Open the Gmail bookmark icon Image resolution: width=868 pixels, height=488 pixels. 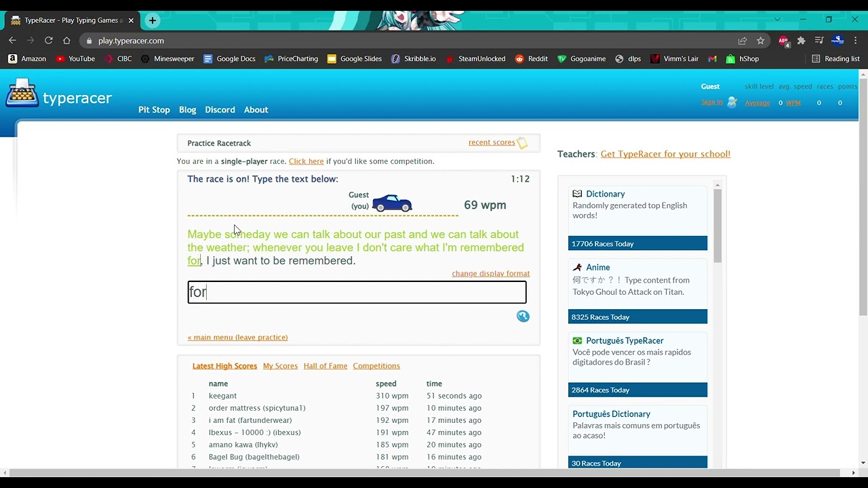712,59
